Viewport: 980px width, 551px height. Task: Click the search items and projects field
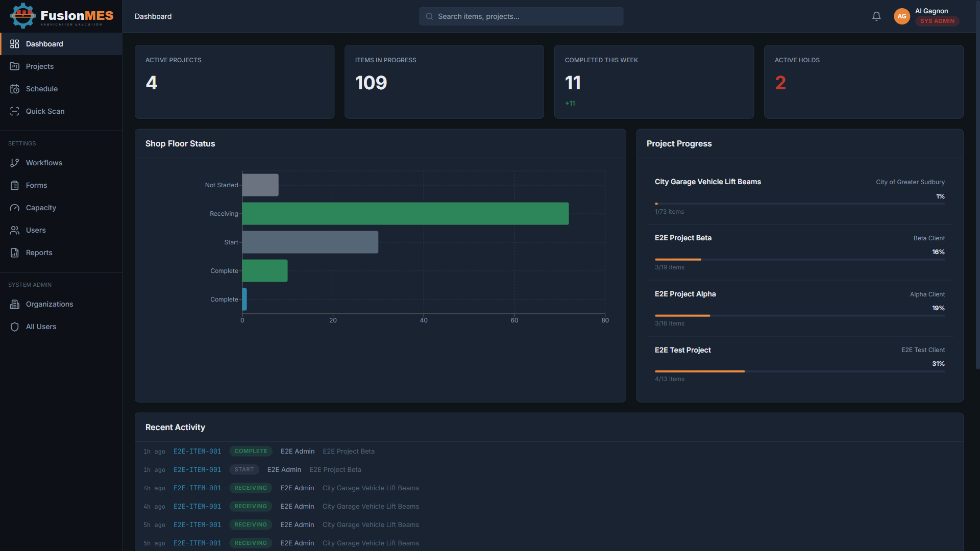coord(520,16)
